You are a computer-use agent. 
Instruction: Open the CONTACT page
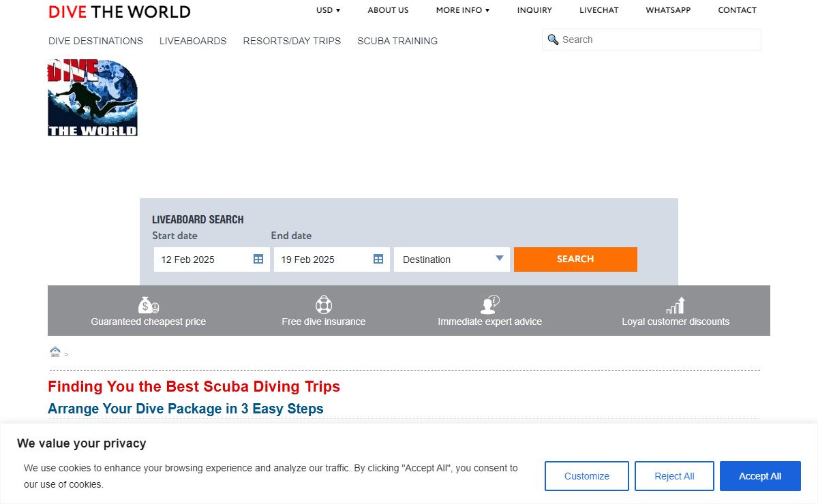click(x=737, y=10)
